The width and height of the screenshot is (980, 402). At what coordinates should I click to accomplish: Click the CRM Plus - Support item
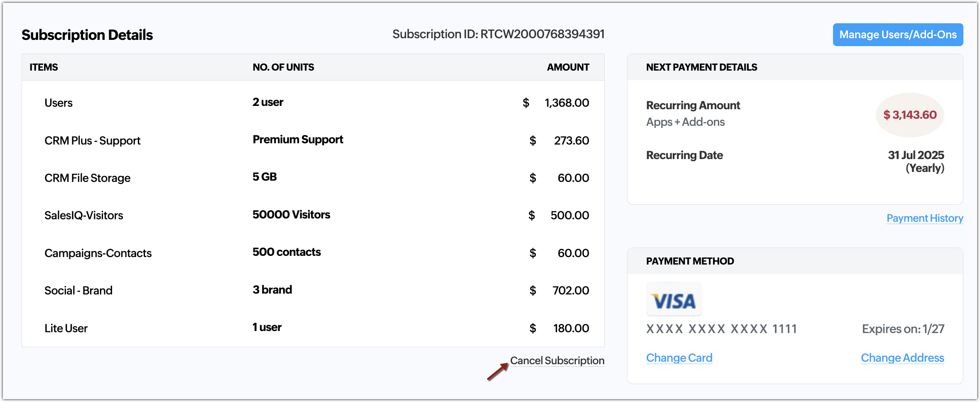coord(92,140)
